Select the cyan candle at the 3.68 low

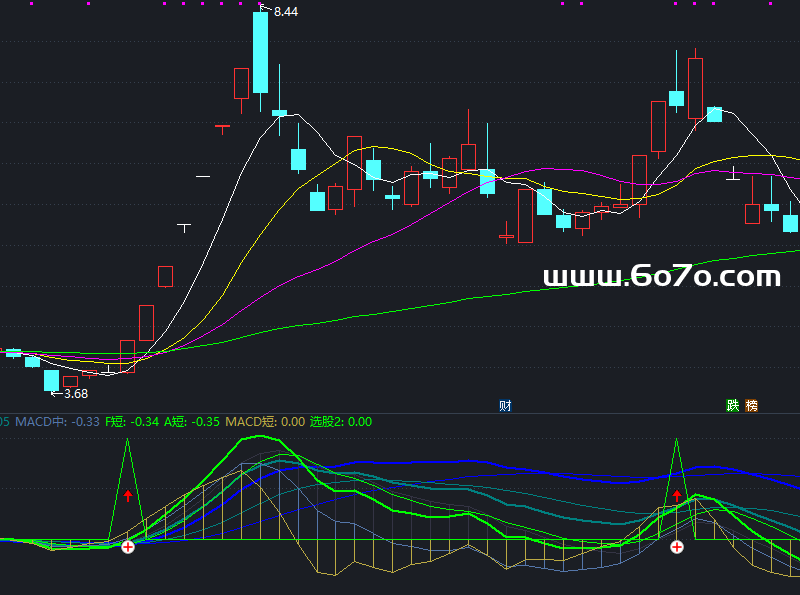(x=52, y=381)
